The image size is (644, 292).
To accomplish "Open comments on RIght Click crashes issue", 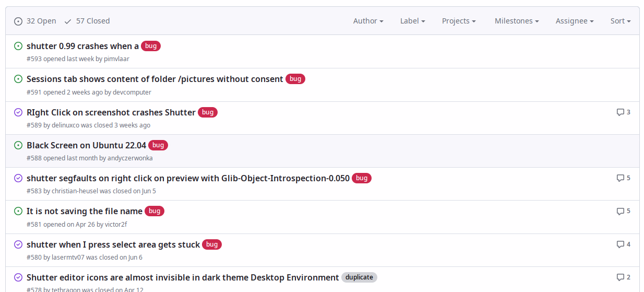I will coord(624,112).
